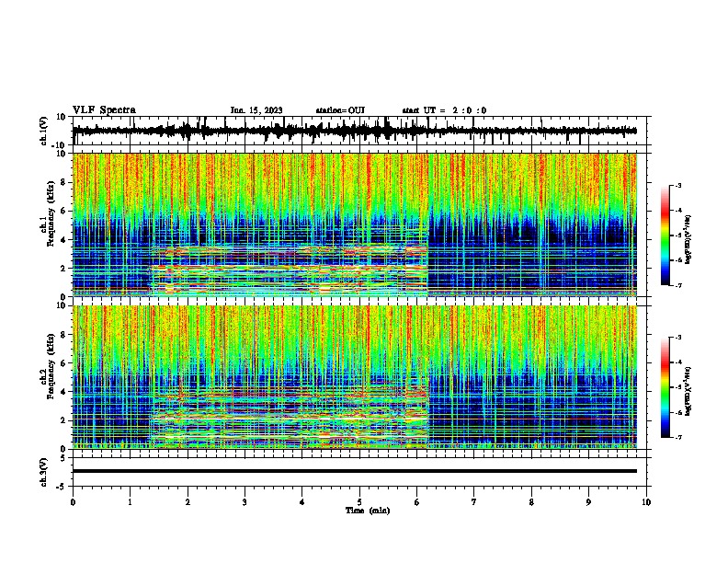Click the time axis tick label '0'
The height and width of the screenshot is (563, 728).
click(x=73, y=502)
